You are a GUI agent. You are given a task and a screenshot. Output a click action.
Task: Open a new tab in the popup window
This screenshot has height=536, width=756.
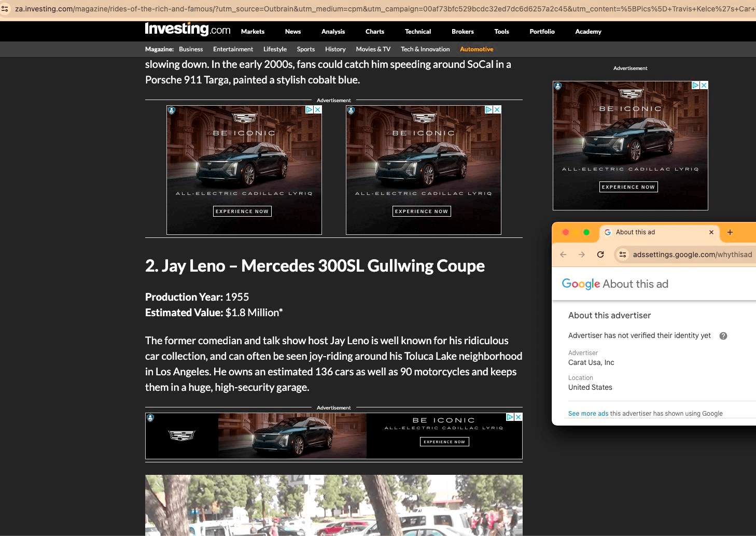point(730,232)
